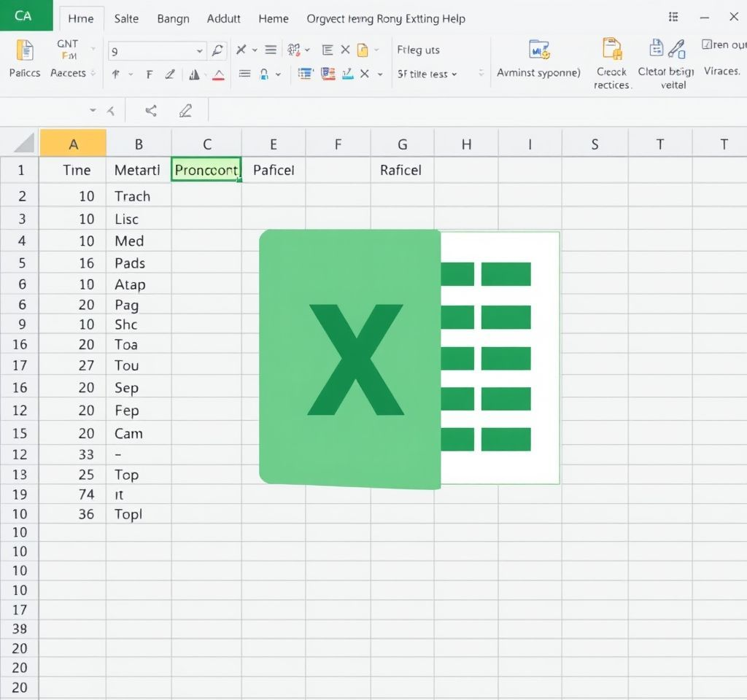Click the pencil icon beside the F icon
747x700 pixels.
tap(170, 74)
